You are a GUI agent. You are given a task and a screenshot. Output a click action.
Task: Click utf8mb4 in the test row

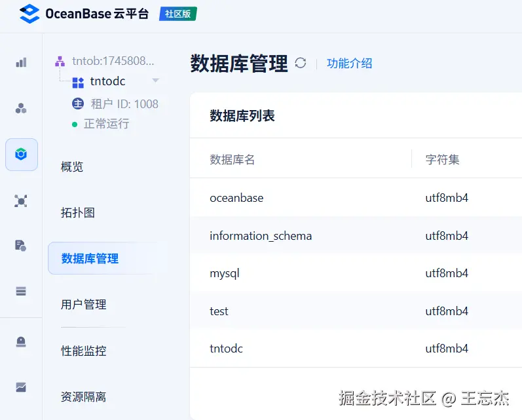[447, 311]
